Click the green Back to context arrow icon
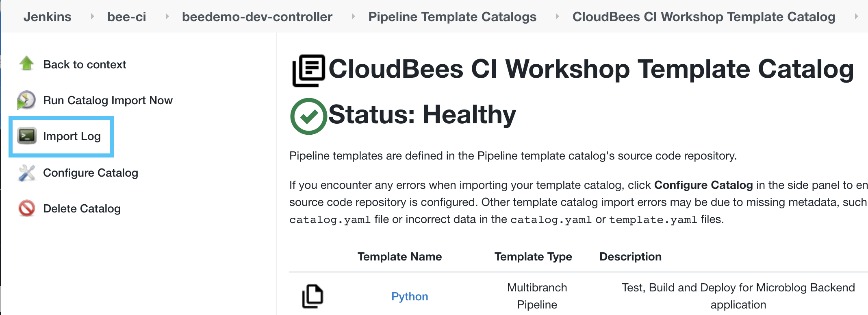The height and width of the screenshot is (315, 868). pos(27,64)
